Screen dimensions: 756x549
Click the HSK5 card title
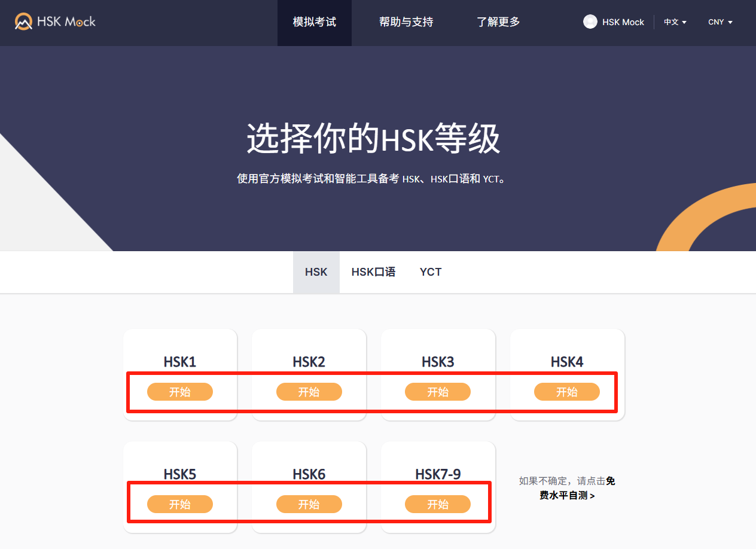click(180, 474)
